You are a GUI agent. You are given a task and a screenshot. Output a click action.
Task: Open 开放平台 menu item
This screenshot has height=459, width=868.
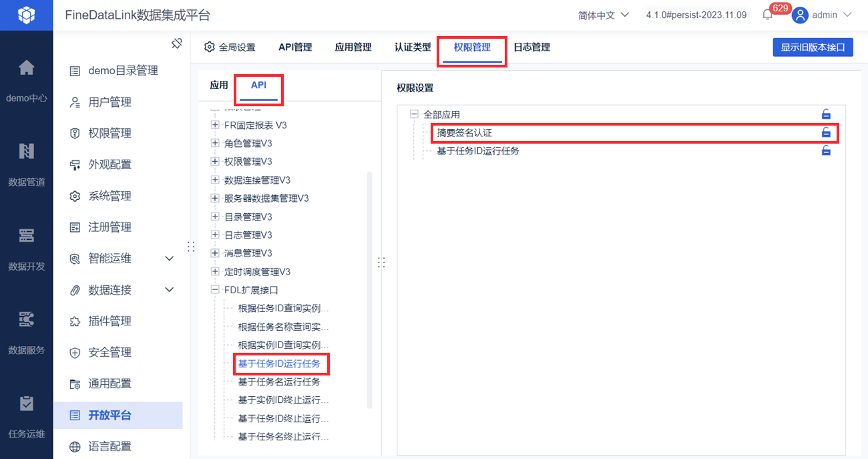click(x=118, y=415)
